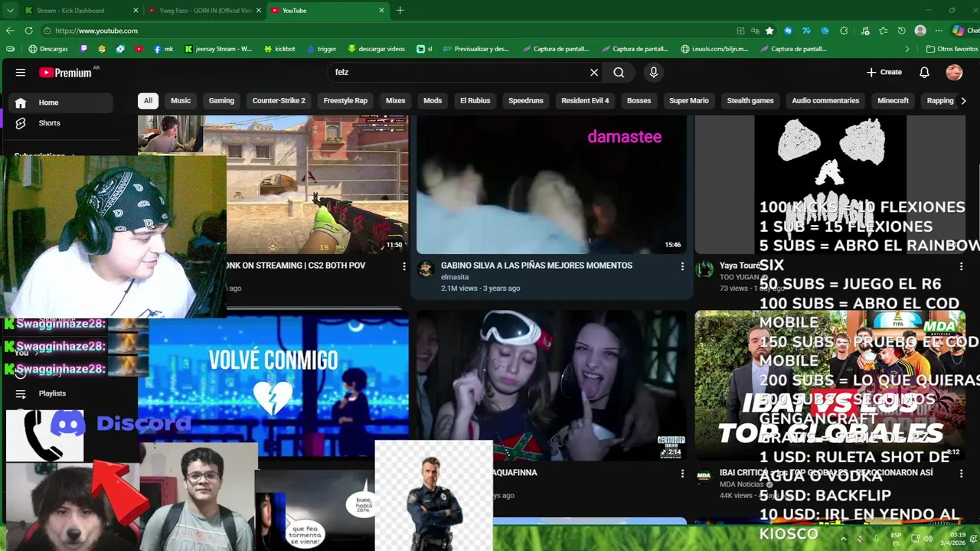980x551 pixels.
Task: Open the trigger bookmark
Action: pyautogui.click(x=322, y=49)
